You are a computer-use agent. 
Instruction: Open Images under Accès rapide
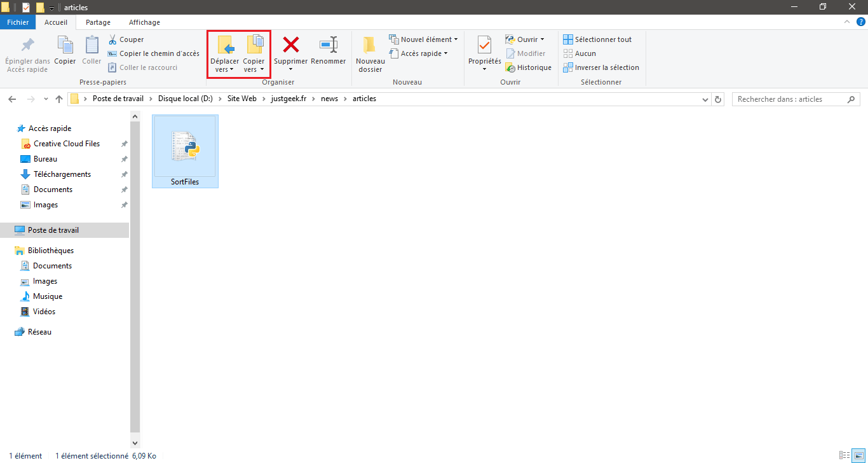[46, 205]
